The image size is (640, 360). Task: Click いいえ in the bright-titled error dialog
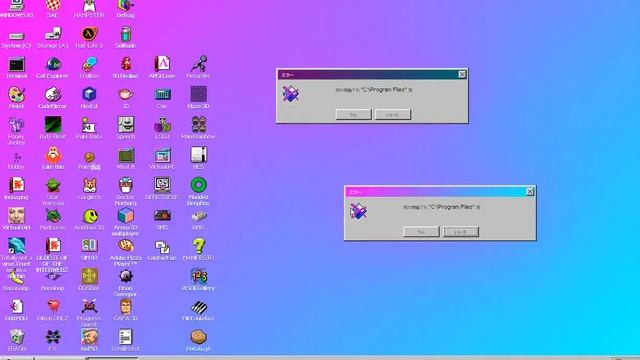461,232
